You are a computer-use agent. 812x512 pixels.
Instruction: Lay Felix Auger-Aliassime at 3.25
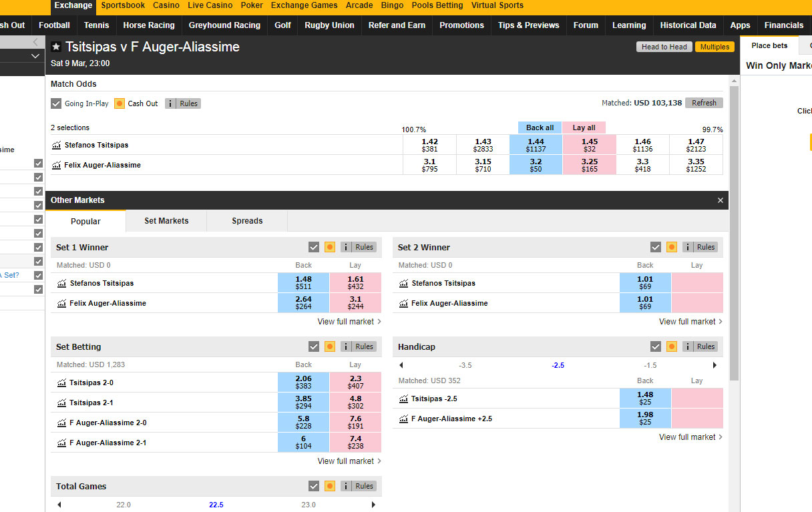tap(589, 165)
